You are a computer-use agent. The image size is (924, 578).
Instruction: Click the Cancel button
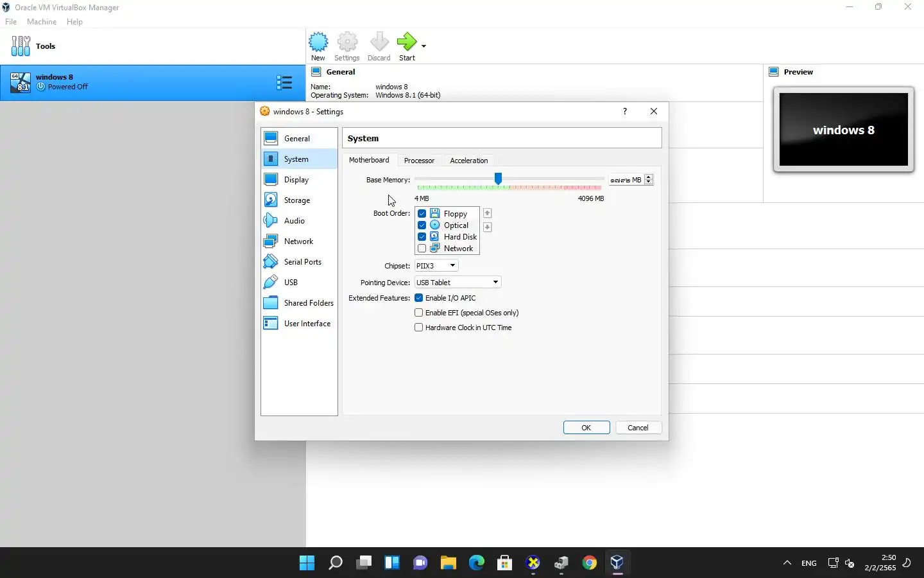point(638,428)
